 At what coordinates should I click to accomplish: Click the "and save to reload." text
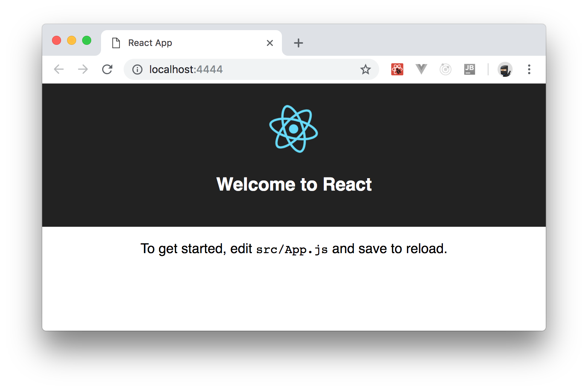point(389,249)
